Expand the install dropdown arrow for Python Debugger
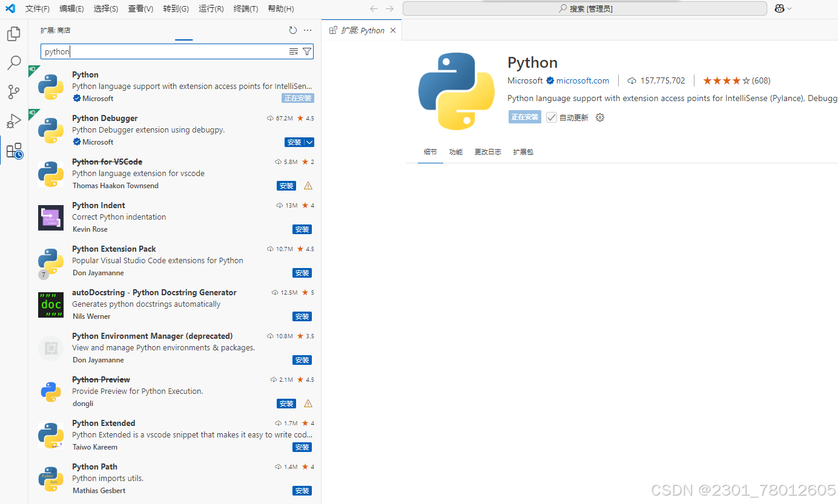Image resolution: width=838 pixels, height=504 pixels. 309,142
